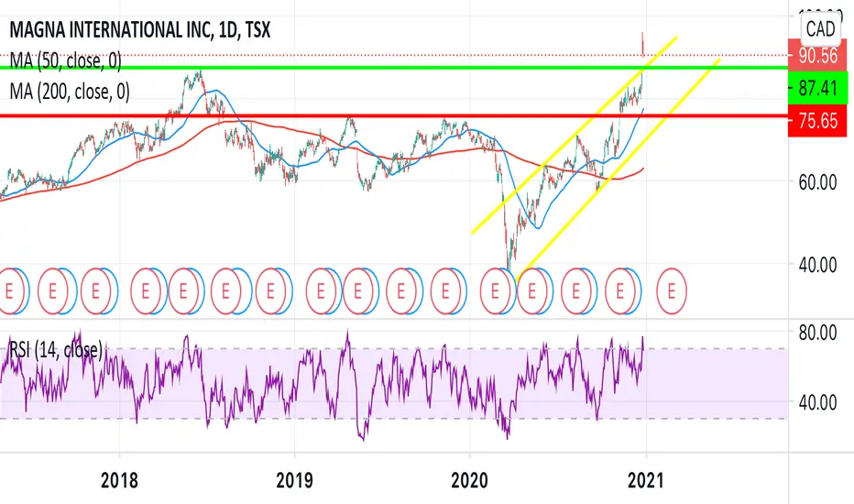This screenshot has height=504, width=854.
Task: Select the MA (200, close, 0) legend
Action: (70, 92)
